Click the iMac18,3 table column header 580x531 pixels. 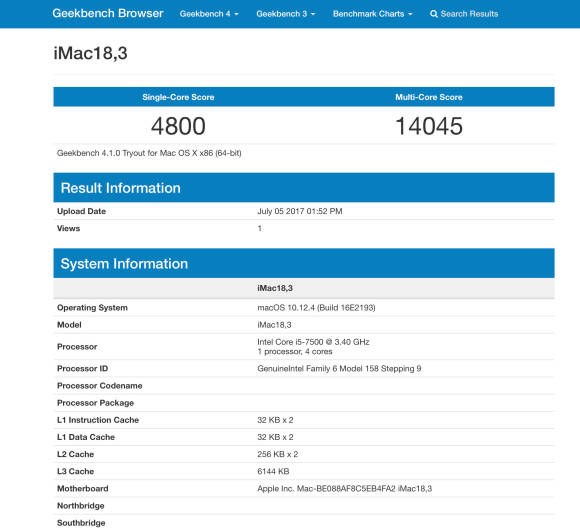(275, 288)
